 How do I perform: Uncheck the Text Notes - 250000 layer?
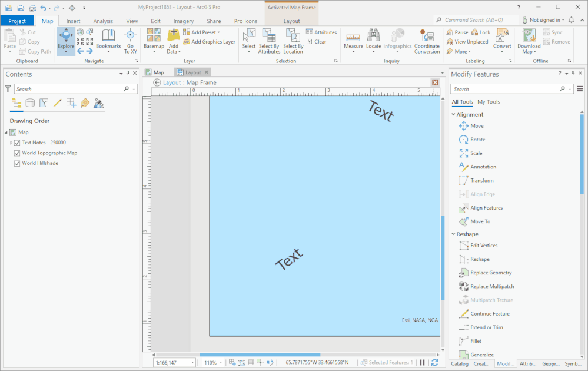tap(17, 143)
